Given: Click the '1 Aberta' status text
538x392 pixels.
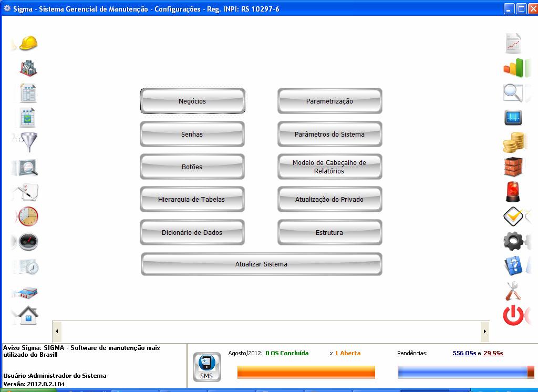Looking at the screenshot, I should click(348, 353).
